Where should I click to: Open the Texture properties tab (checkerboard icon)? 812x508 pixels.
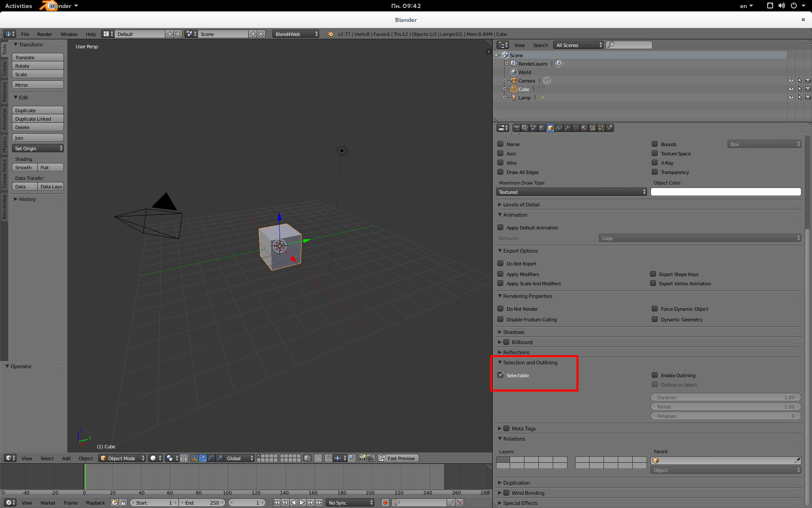click(x=593, y=128)
